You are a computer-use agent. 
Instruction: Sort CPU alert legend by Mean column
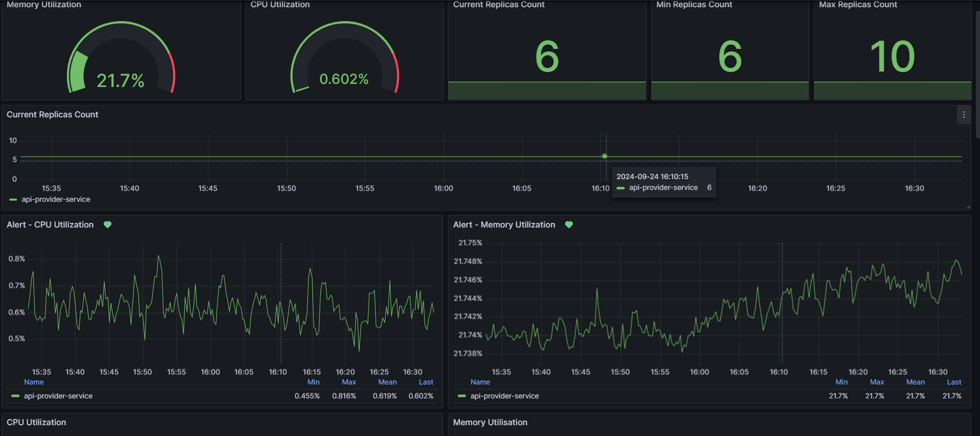(x=388, y=382)
